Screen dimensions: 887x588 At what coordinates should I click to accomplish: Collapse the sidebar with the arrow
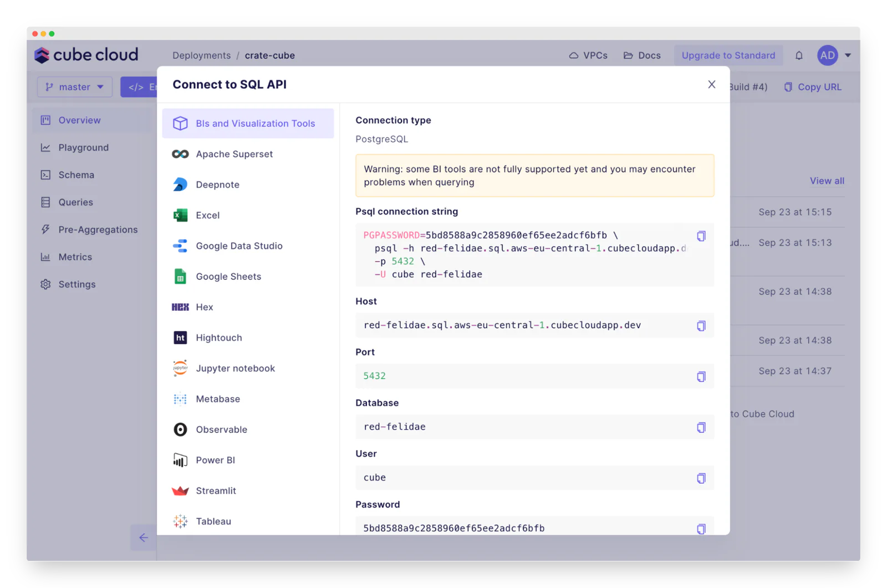(144, 538)
